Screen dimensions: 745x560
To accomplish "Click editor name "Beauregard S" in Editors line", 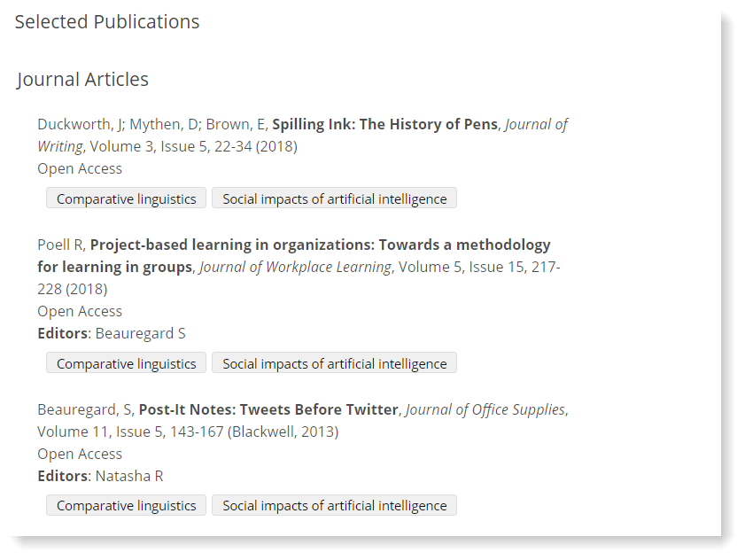I will coord(140,333).
